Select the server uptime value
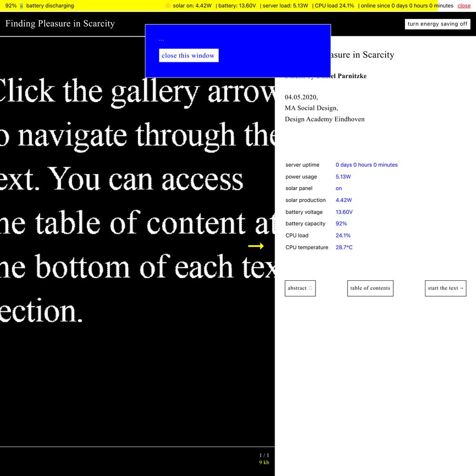476x476 pixels. (x=366, y=165)
